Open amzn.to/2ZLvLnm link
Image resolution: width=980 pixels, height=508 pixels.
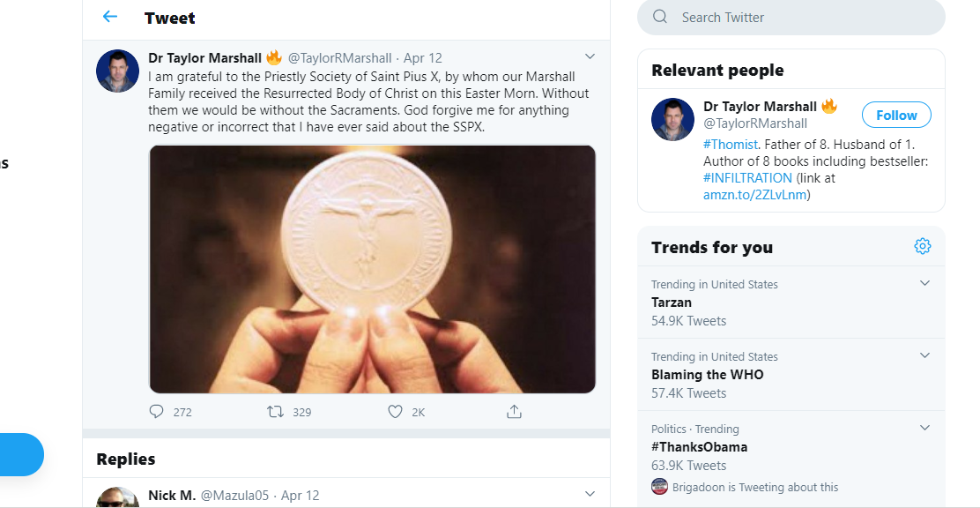click(x=754, y=194)
